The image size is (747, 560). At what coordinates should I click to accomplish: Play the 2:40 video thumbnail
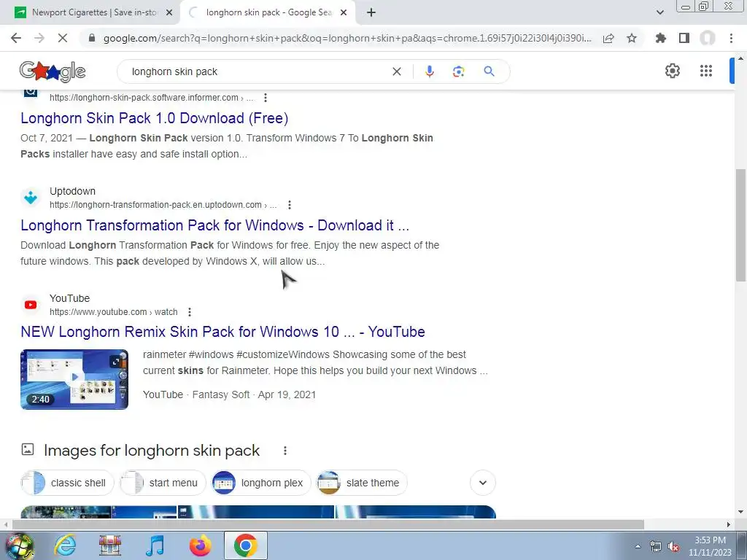click(74, 379)
